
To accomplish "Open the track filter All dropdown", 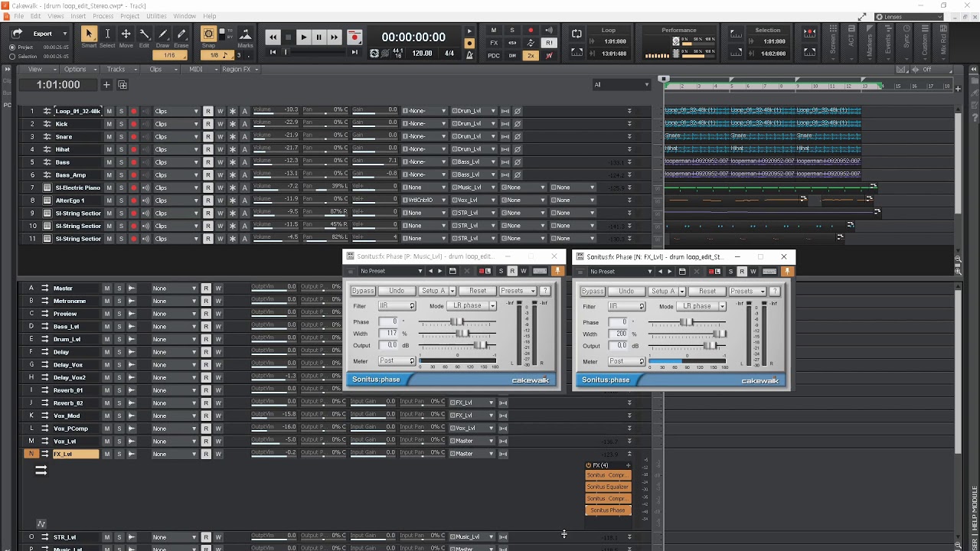I will (x=621, y=85).
